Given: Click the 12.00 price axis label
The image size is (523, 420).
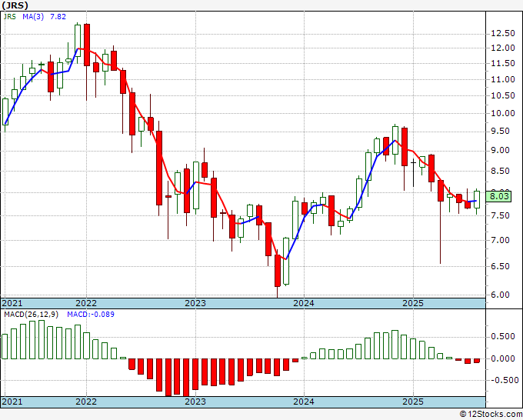Looking at the screenshot, I should pyautogui.click(x=503, y=48).
